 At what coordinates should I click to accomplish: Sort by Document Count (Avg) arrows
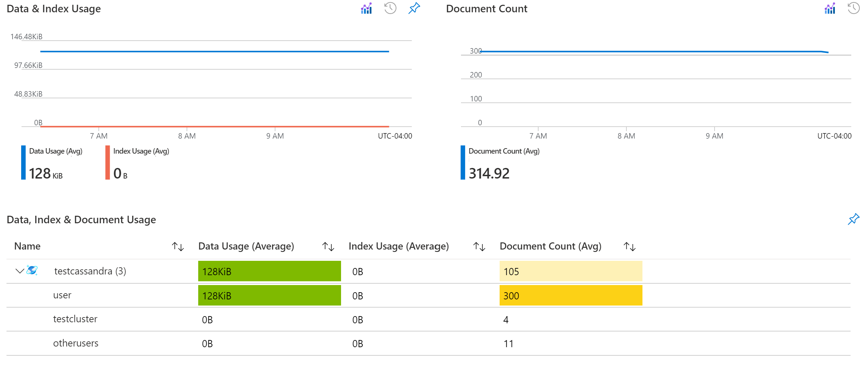629,246
